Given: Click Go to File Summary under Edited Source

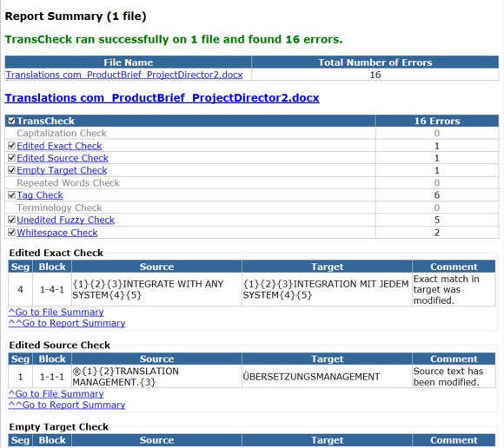Looking at the screenshot, I should [x=56, y=393].
